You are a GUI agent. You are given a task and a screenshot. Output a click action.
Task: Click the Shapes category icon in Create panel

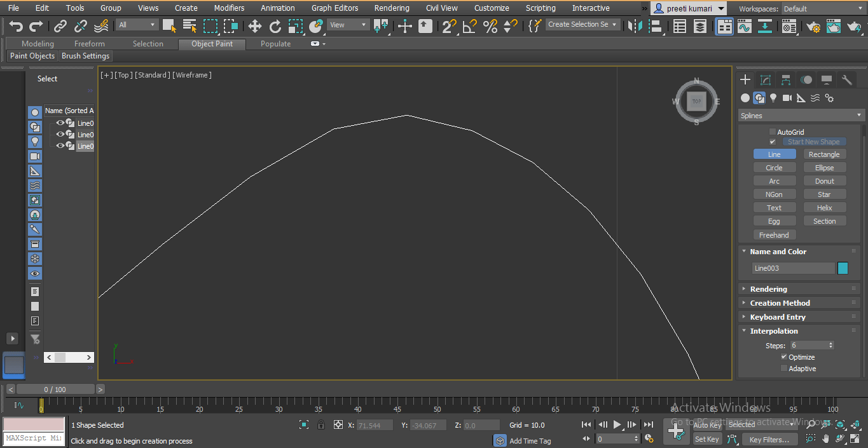click(x=759, y=98)
